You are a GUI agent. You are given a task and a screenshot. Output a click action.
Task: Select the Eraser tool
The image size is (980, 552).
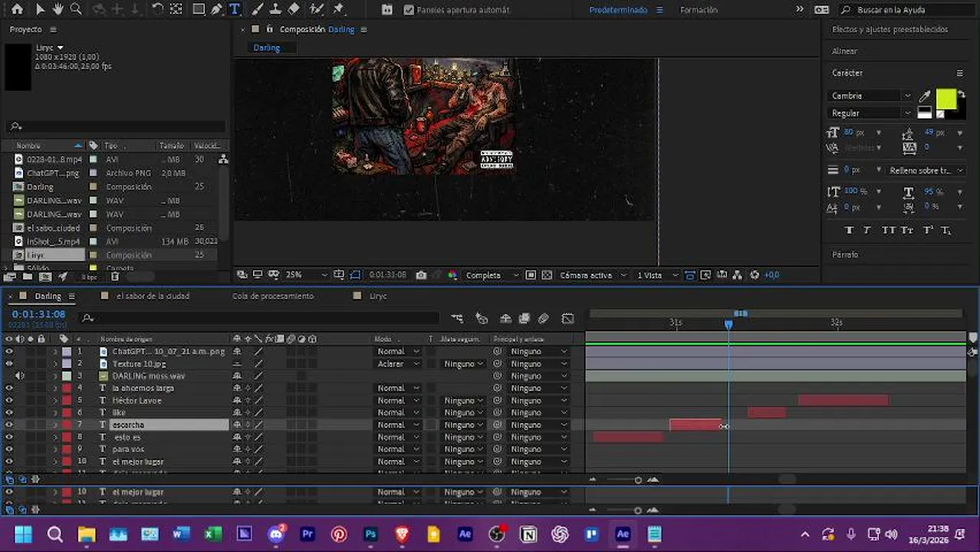pyautogui.click(x=293, y=9)
